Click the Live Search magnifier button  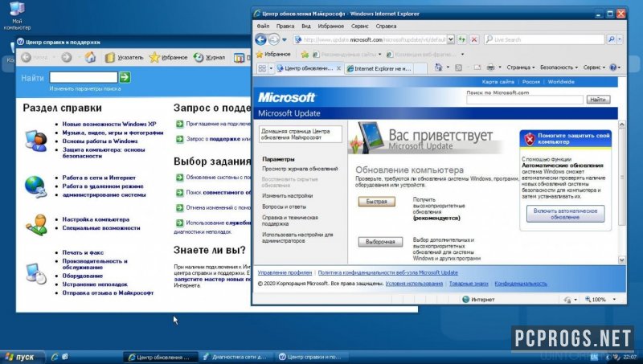(x=611, y=39)
